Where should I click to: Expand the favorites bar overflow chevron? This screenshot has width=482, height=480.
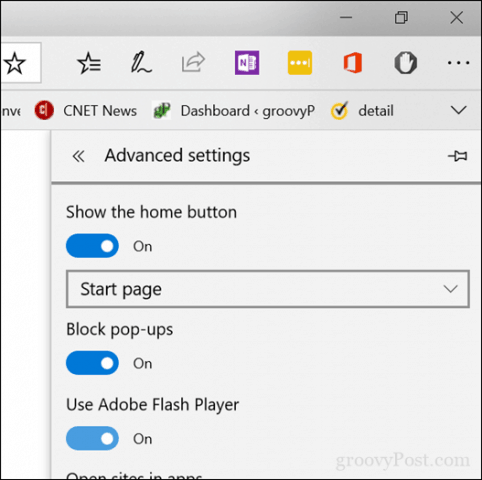[458, 110]
